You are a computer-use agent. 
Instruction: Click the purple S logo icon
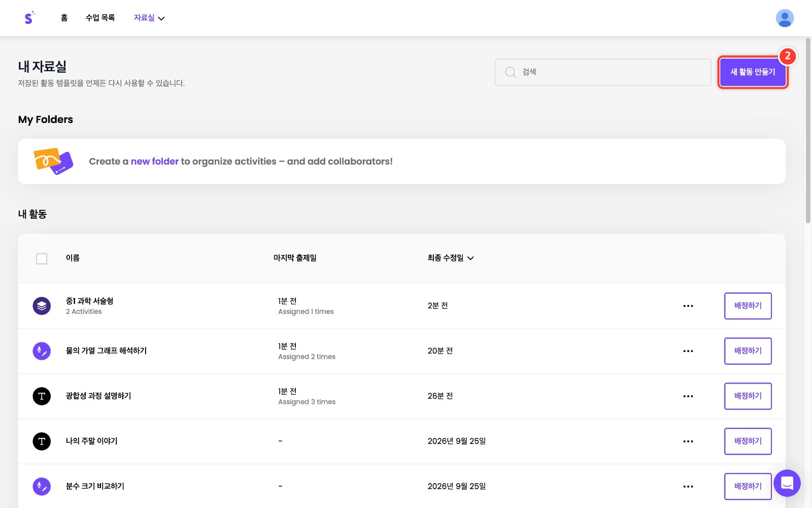[29, 18]
